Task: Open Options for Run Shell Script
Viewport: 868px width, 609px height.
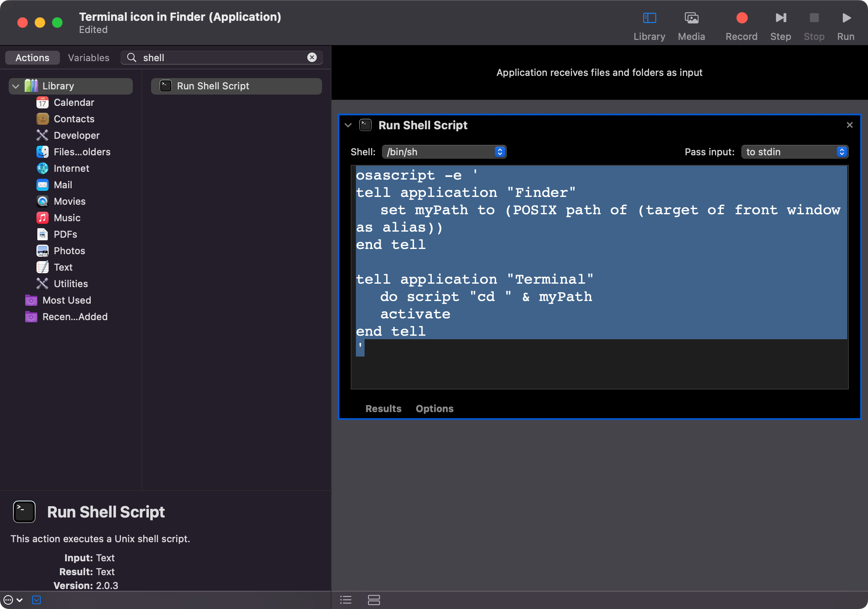Action: pyautogui.click(x=434, y=409)
